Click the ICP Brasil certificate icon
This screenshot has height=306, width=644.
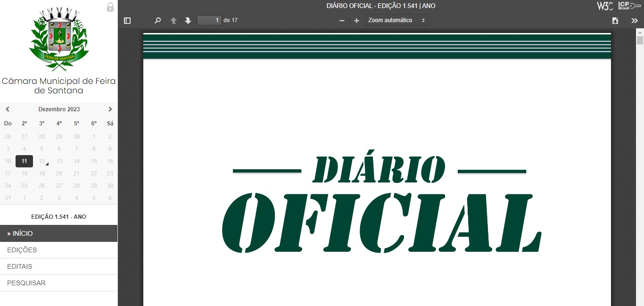[629, 6]
